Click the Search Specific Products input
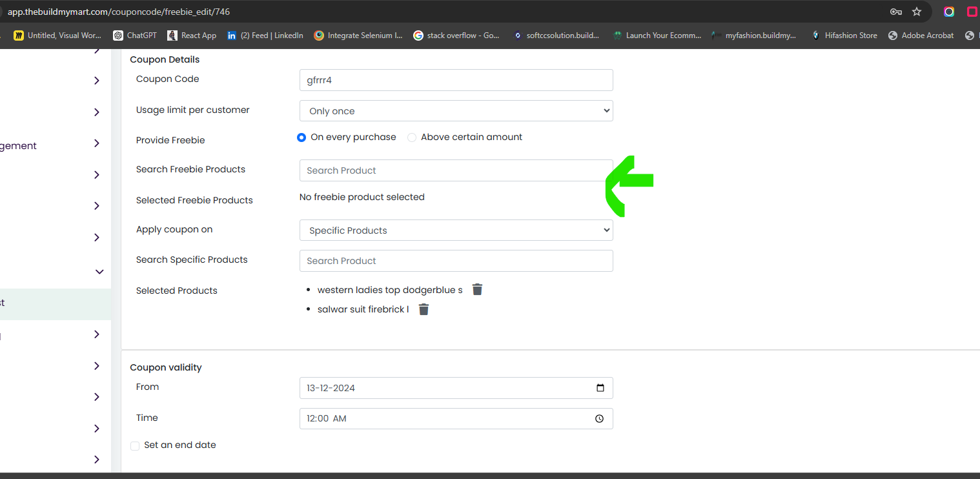The width and height of the screenshot is (980, 479). pyautogui.click(x=456, y=261)
